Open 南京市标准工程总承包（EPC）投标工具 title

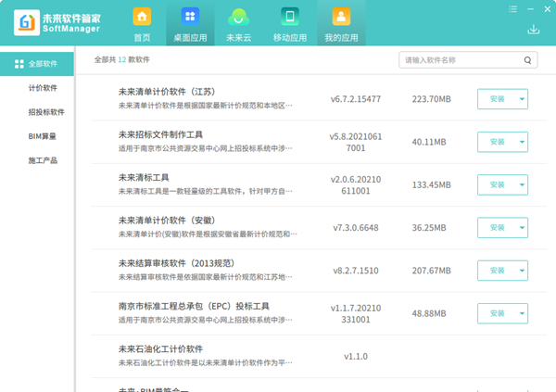194,307
